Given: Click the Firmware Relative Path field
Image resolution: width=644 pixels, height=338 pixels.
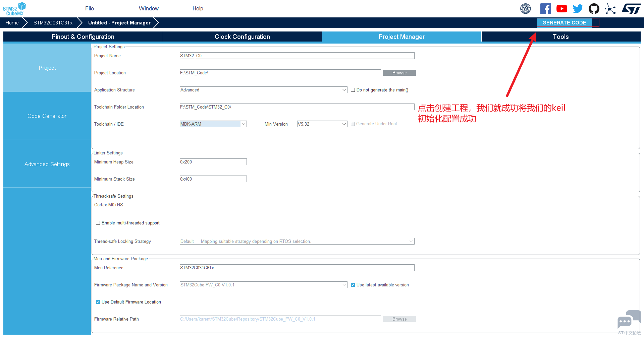Looking at the screenshot, I should coord(280,319).
